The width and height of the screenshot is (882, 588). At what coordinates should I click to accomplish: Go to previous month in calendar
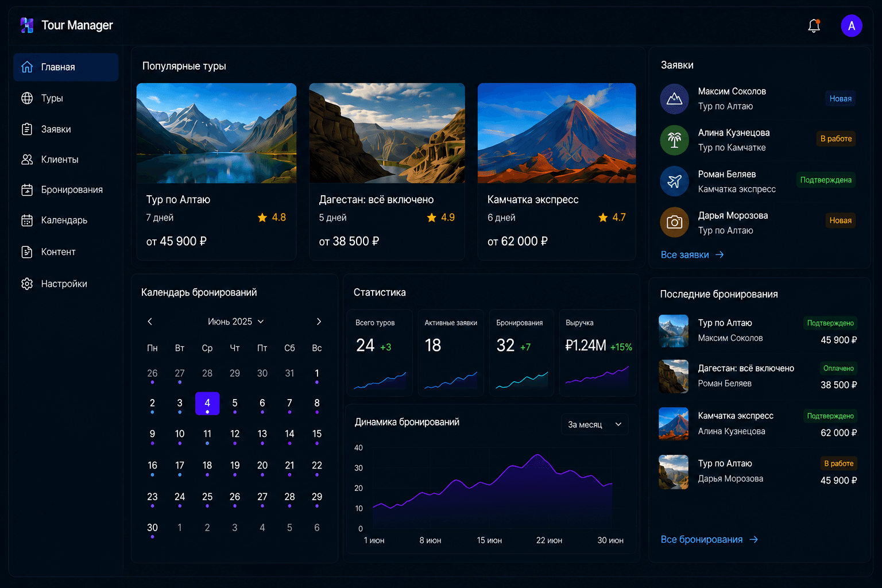(x=150, y=322)
